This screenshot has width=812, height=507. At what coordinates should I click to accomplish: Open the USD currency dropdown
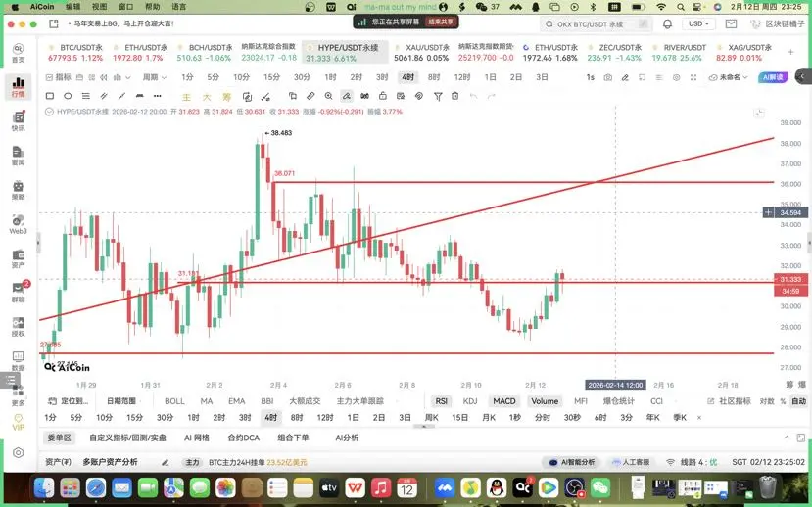coord(698,23)
